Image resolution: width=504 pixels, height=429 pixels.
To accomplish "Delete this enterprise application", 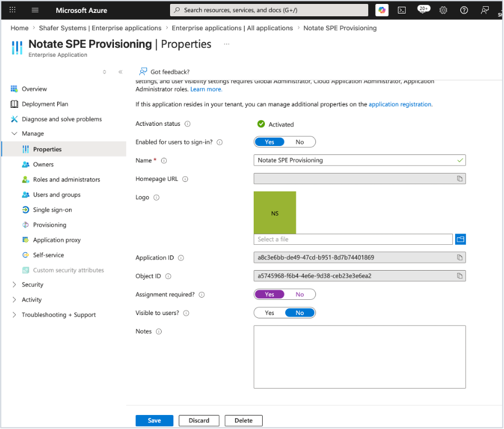I will point(244,421).
